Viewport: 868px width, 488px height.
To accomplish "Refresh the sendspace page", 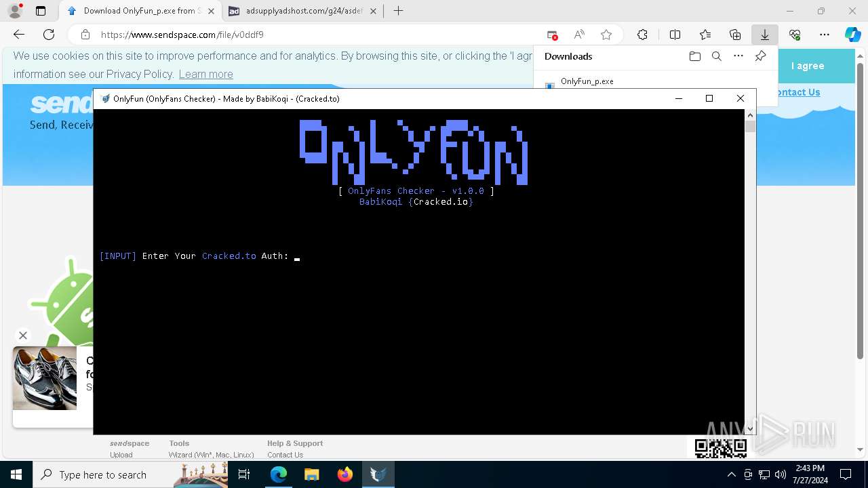I will [x=49, y=35].
